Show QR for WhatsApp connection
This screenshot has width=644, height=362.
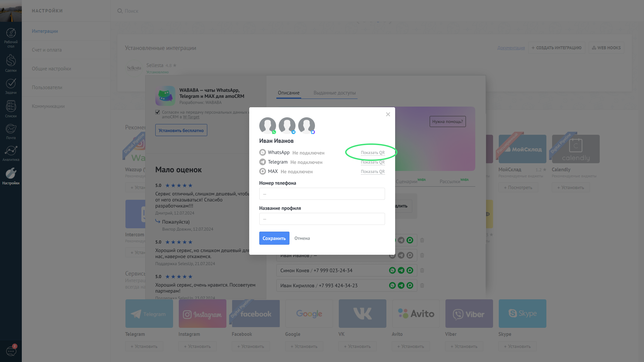(x=372, y=153)
